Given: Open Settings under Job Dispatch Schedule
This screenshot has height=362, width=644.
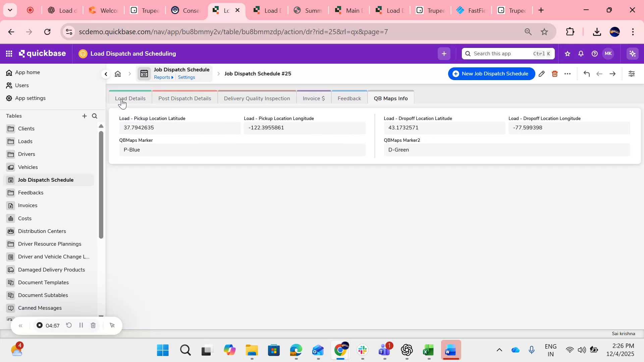Looking at the screenshot, I should (x=187, y=77).
